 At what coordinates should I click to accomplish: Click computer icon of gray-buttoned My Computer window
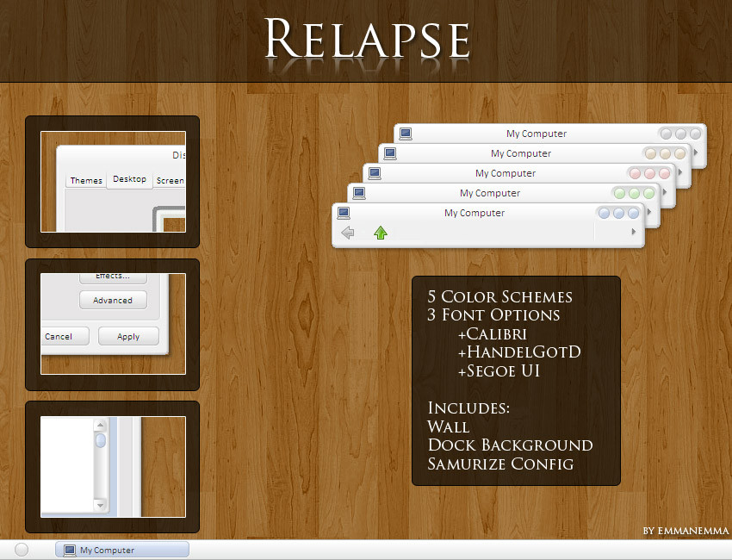pyautogui.click(x=406, y=134)
